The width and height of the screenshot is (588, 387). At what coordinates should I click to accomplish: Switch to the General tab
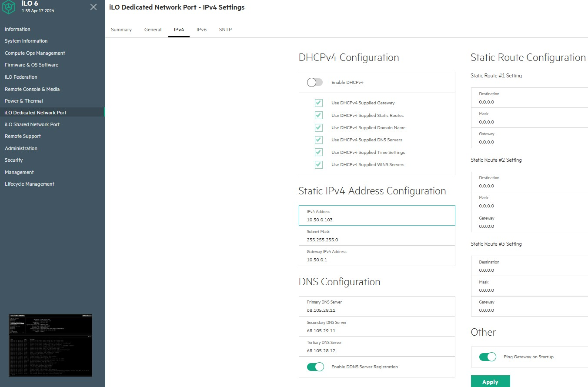[153, 30]
